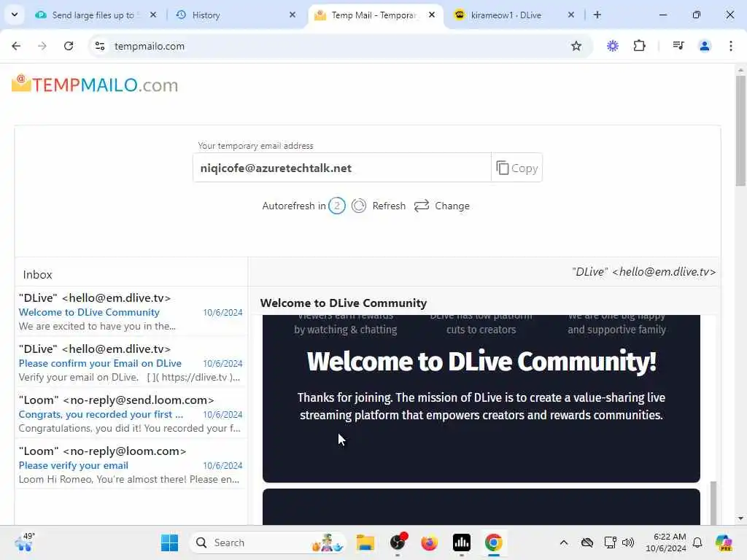The width and height of the screenshot is (747, 560).
Task: Open the Extensions puzzle menu
Action: (x=639, y=46)
